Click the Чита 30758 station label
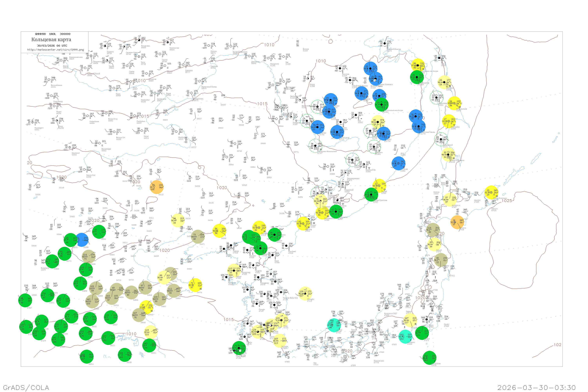Screen dimensions: 588x392 143,63
